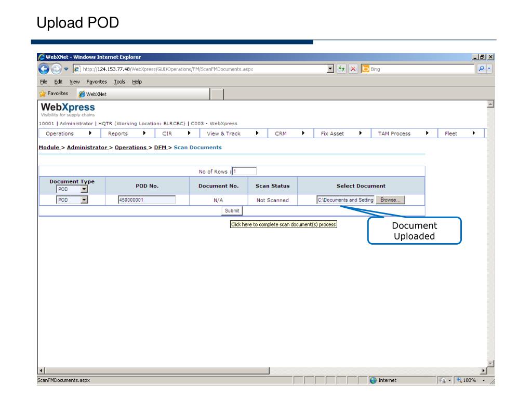The image size is (532, 399).
Task: Open the Help menu
Action: (x=137, y=82)
